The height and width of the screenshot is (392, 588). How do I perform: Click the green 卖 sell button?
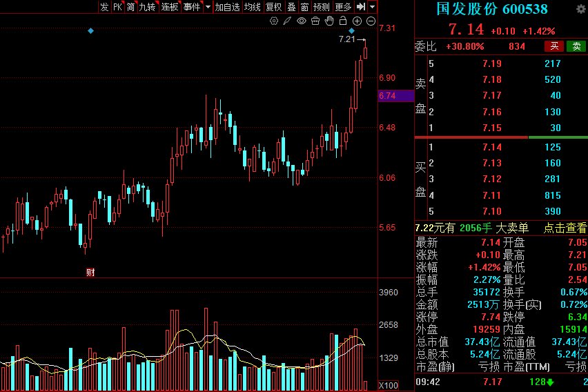576,46
